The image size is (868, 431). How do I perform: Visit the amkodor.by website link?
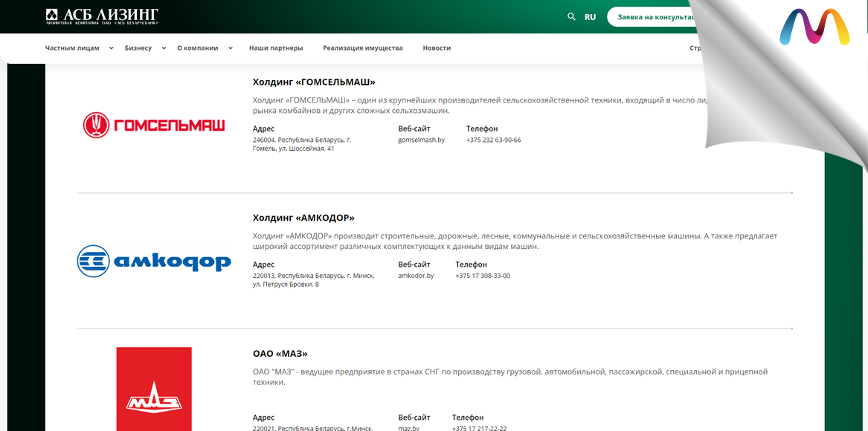point(416,276)
